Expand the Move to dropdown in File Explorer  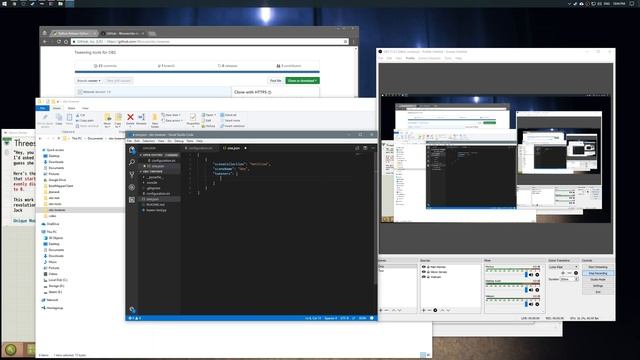coord(107,126)
